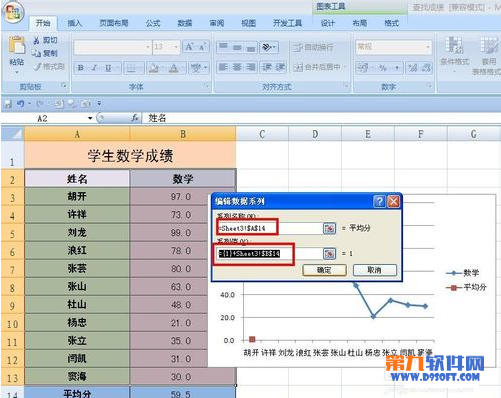Viewport: 501px width, 398px height.
Task: Toggle Italic formatting
Action: point(94,68)
